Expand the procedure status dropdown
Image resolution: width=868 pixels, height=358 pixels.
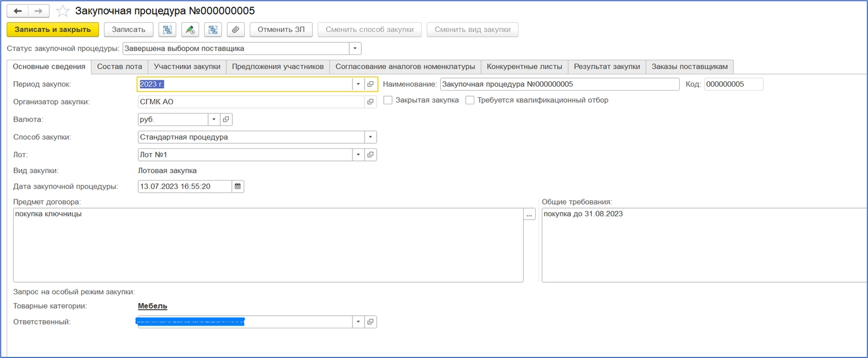point(355,49)
